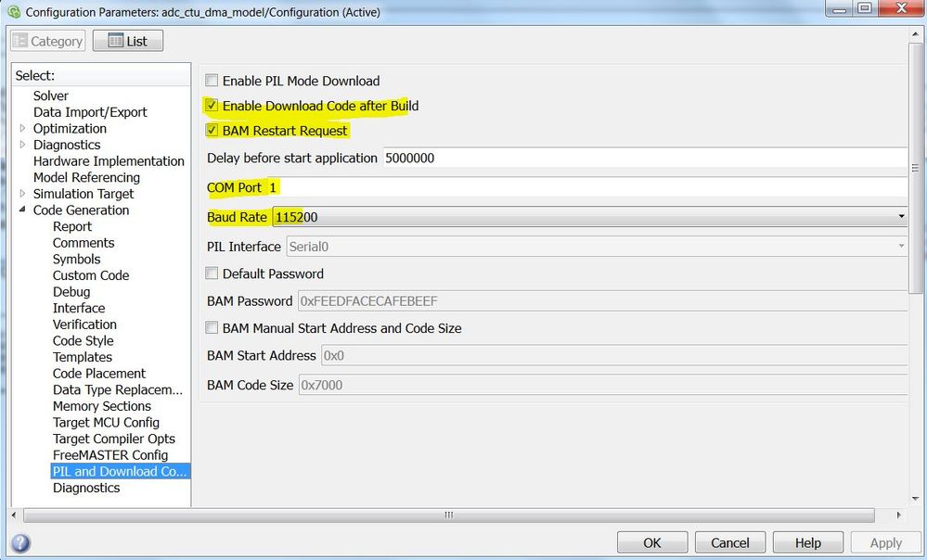Select Code Generation item
Screen dimensions: 927x560
click(x=81, y=210)
